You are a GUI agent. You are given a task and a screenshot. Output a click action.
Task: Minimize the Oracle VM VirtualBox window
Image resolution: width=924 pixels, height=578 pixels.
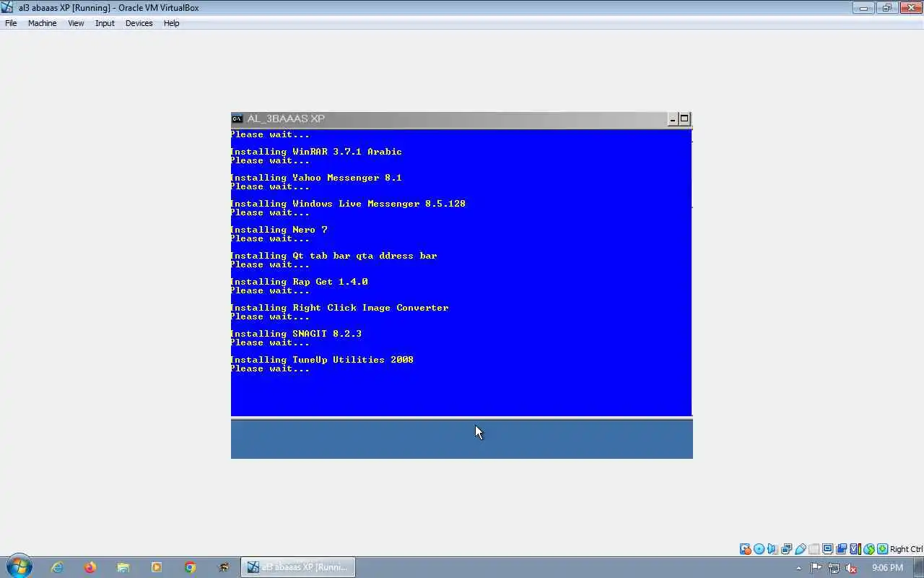point(863,8)
